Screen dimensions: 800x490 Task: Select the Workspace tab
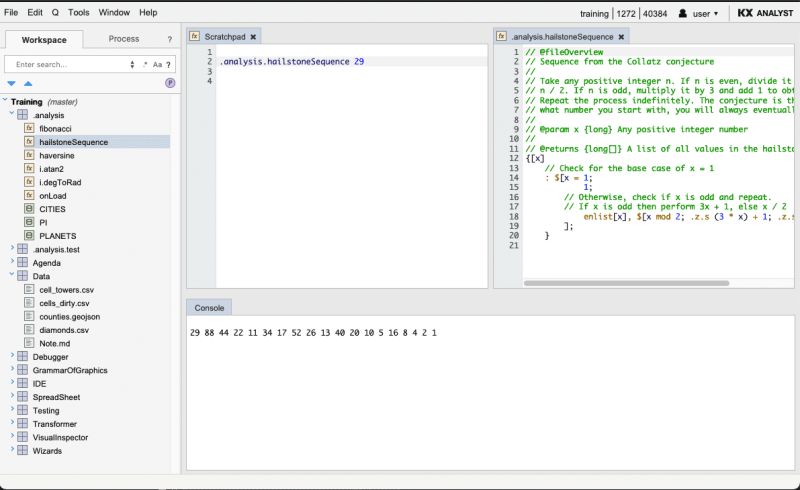tap(44, 39)
